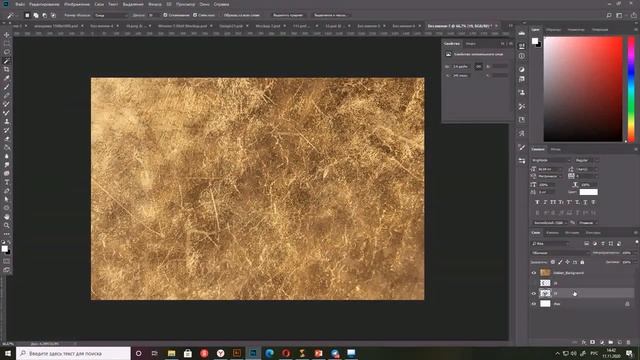Filter layers by pixel layers icon
640x360 pixels.
[x=587, y=243]
